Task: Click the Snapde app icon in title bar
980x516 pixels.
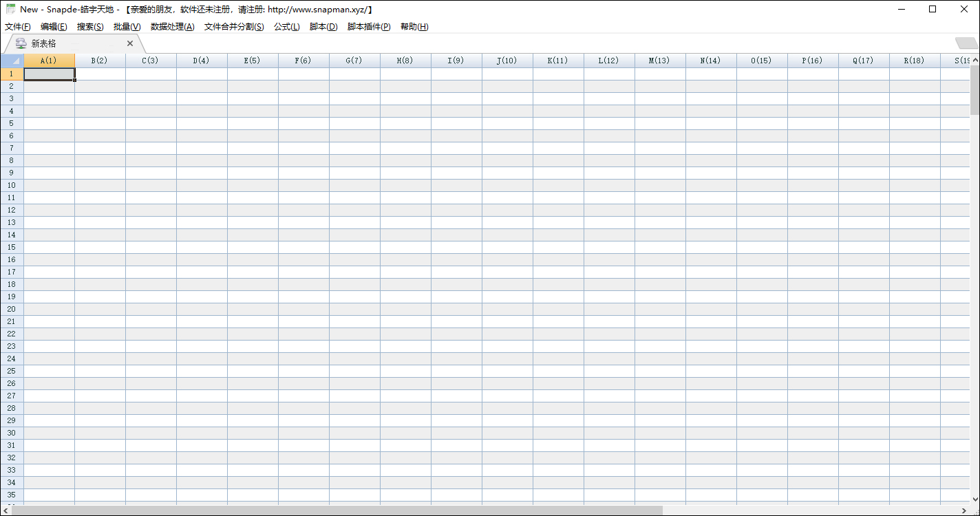Action: [10, 10]
